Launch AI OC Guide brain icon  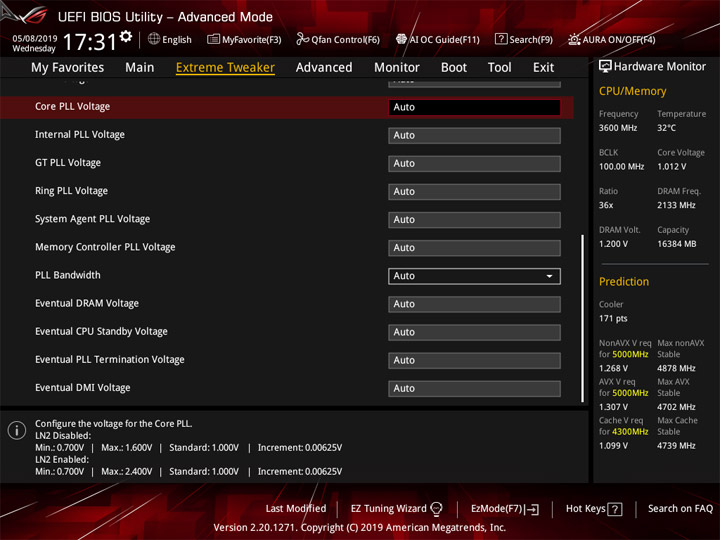(x=401, y=39)
